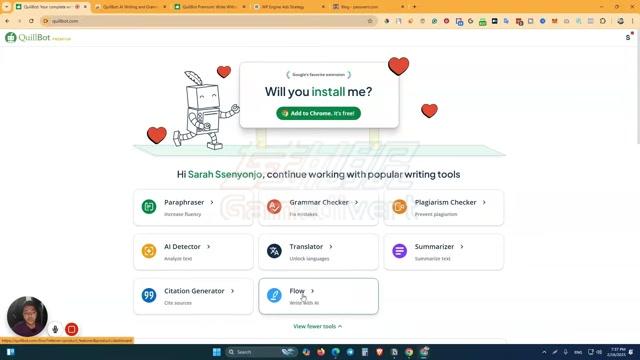Open the Paraphraser tool icon
This screenshot has width=640, height=360.
click(149, 207)
